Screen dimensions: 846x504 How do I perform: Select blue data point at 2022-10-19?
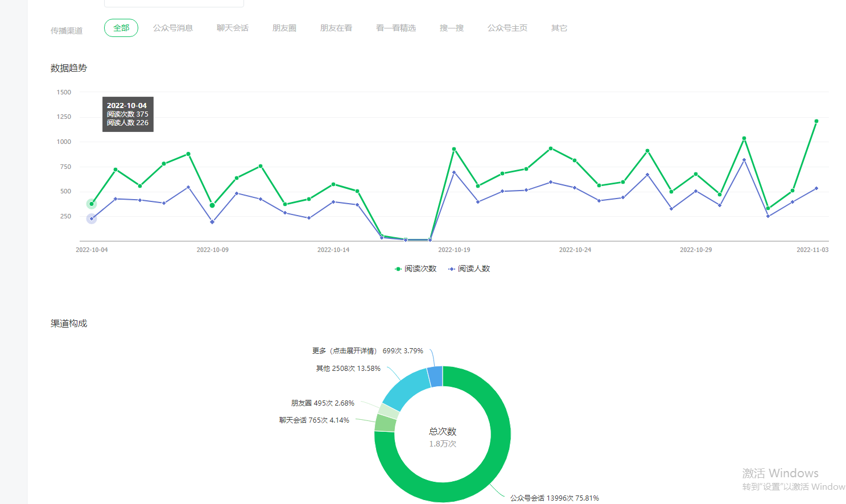[x=454, y=172]
